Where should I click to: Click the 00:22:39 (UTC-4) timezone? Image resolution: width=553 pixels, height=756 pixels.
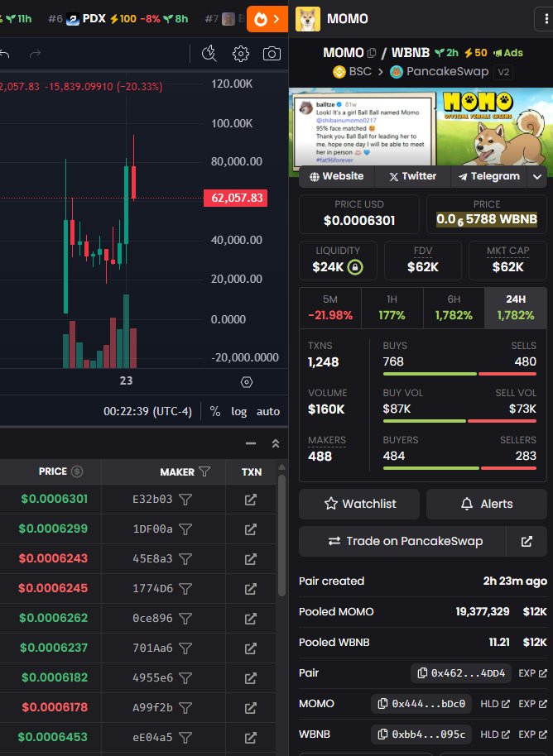pos(147,411)
